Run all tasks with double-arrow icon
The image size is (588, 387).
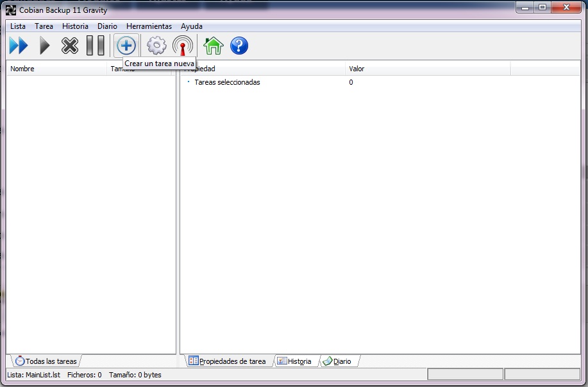(19, 46)
